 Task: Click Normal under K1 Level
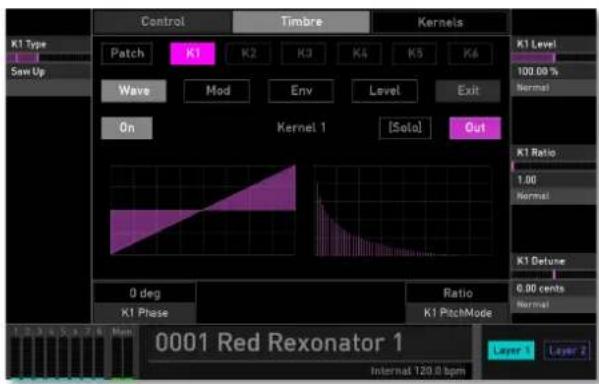click(533, 87)
